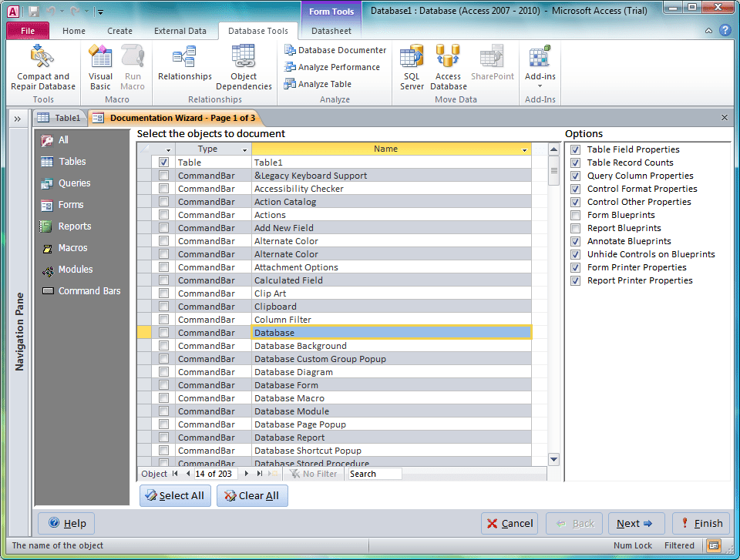The height and width of the screenshot is (560, 740).
Task: Show All object types in wizard sidebar
Action: click(55, 140)
